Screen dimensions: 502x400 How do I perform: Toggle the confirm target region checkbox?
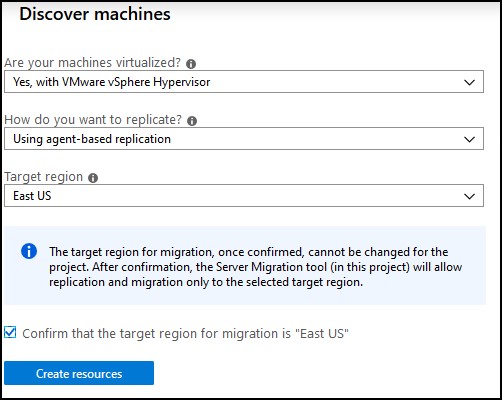[10, 332]
